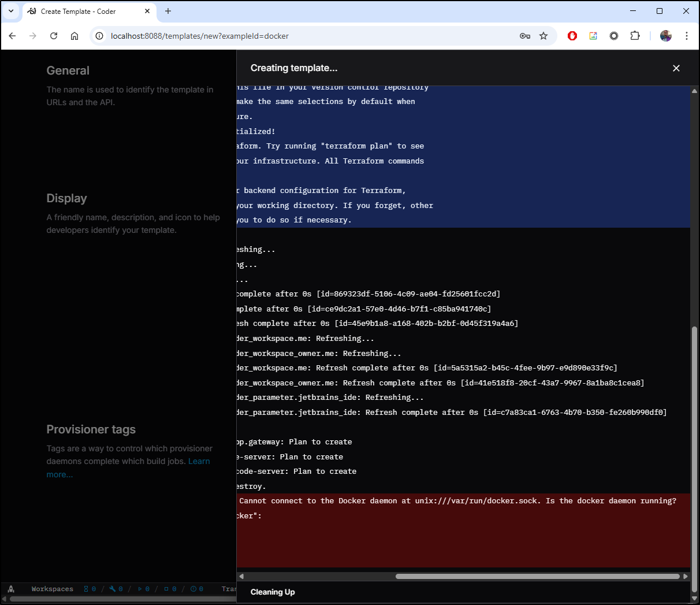Viewport: 700px width, 605px height.
Task: Click the log horizontal scrollbar left arrow
Action: (x=241, y=576)
